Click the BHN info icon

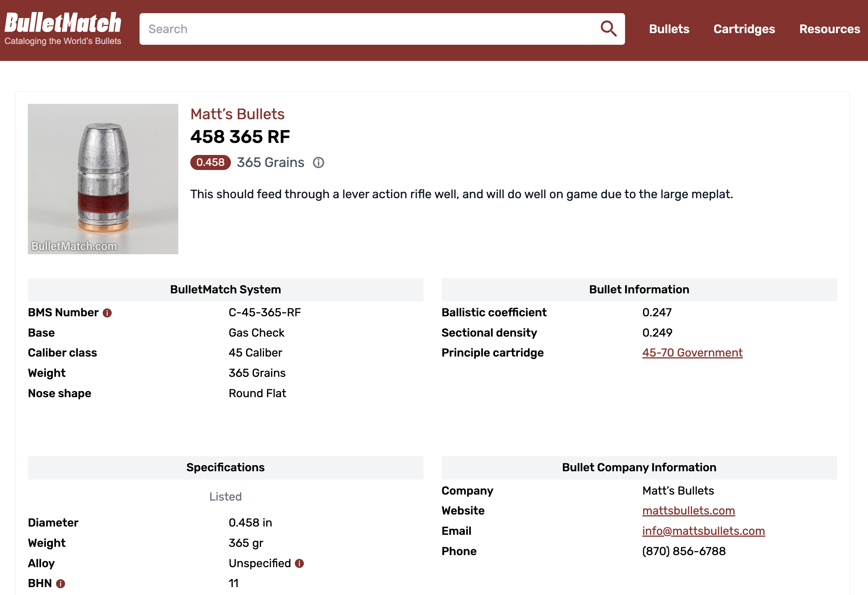[x=61, y=584]
